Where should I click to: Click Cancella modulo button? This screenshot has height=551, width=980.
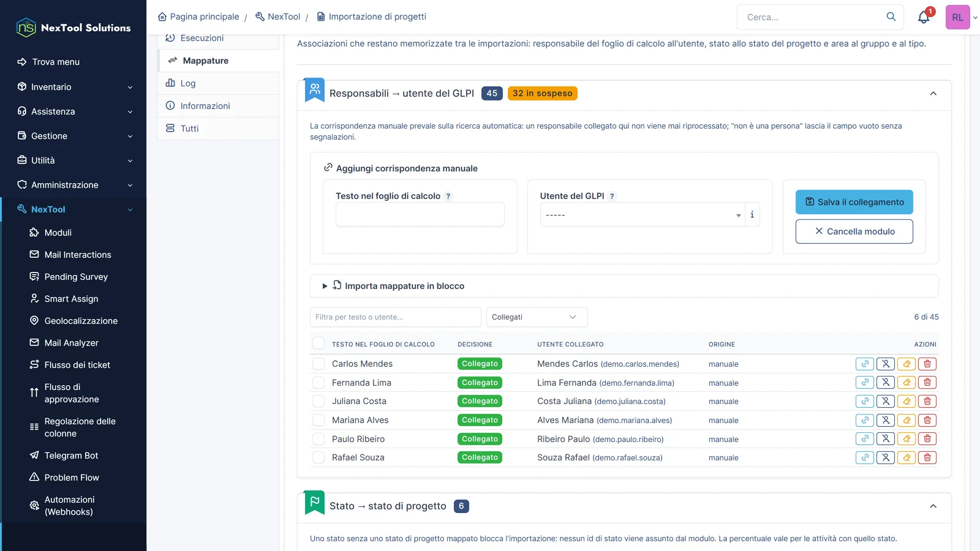click(x=854, y=231)
